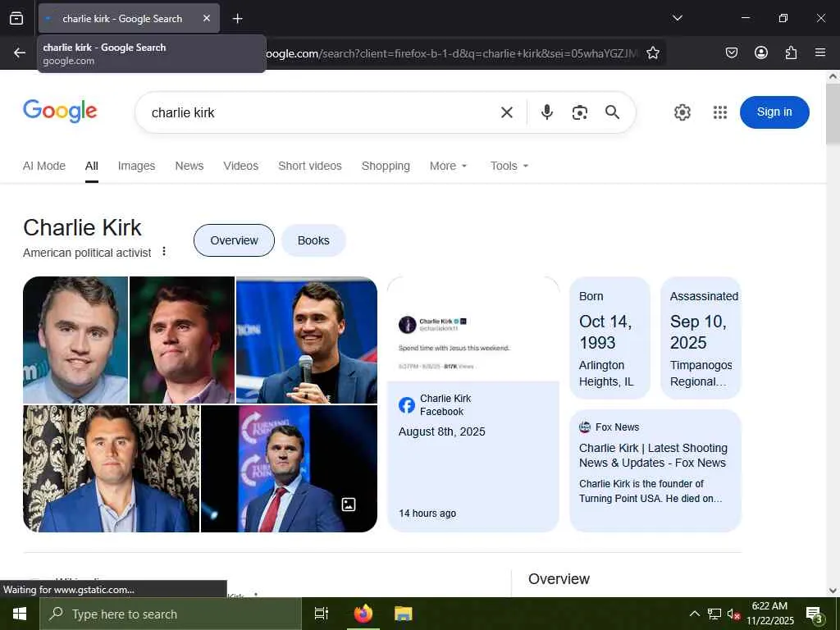
Task: Open Google quick settings gear
Action: click(x=682, y=112)
